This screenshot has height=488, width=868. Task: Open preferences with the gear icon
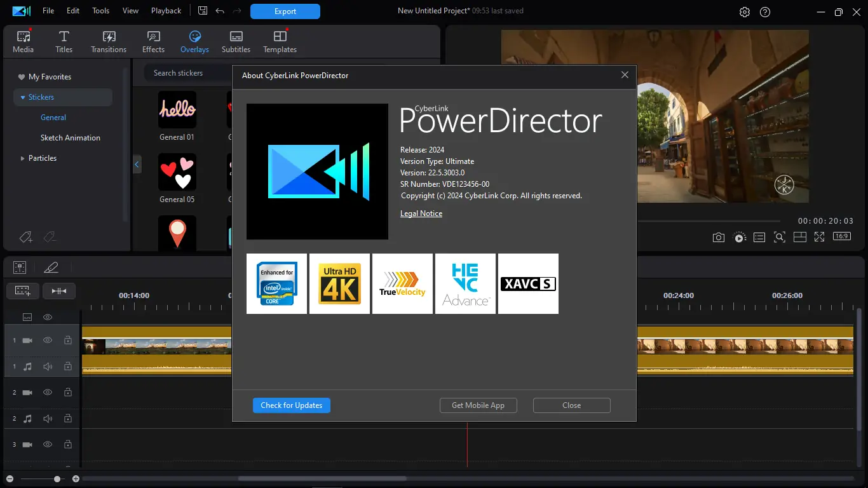click(745, 12)
